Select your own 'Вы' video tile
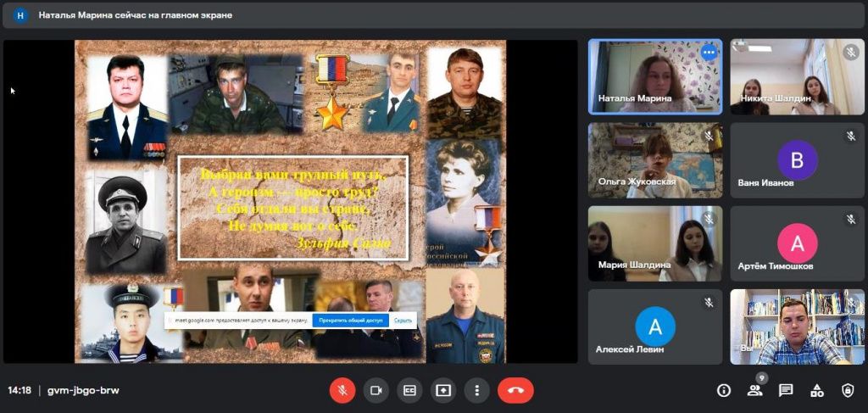This screenshot has height=413, width=868. tap(797, 326)
